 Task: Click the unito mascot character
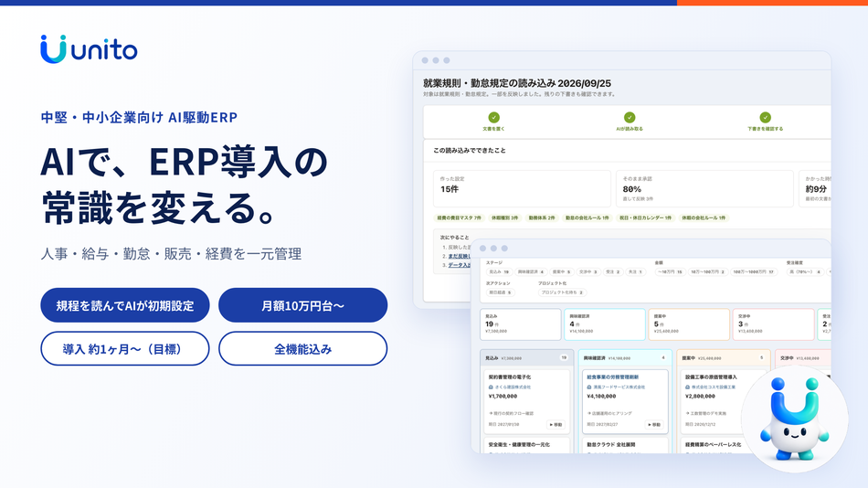[x=794, y=419]
